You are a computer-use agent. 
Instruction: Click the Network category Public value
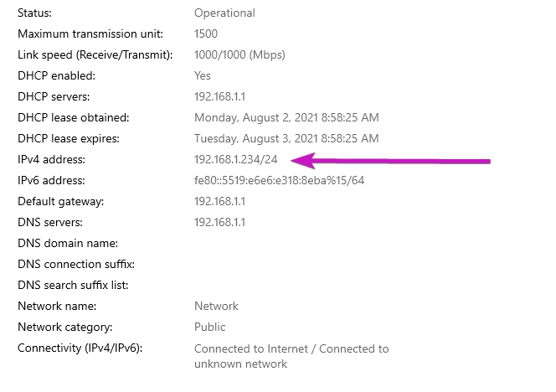[210, 327]
